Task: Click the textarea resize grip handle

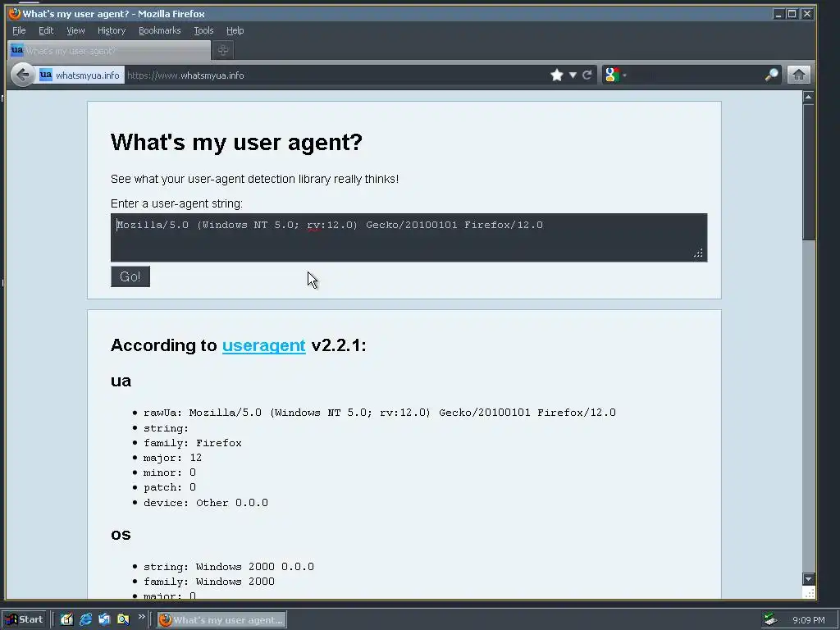Action: [699, 253]
